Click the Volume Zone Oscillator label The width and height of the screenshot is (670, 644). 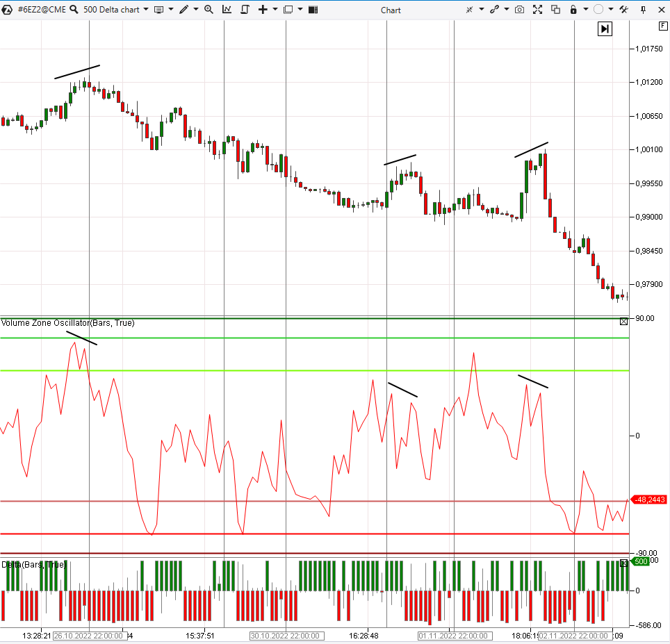coord(67,323)
